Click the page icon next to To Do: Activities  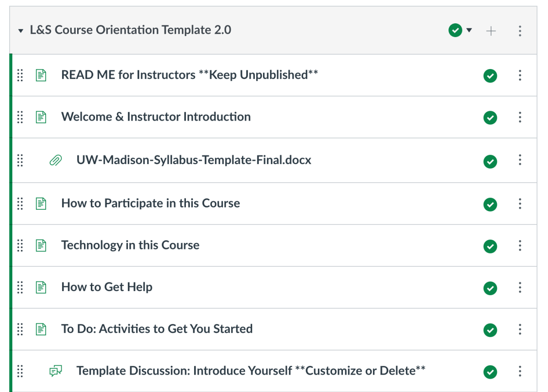tap(41, 329)
